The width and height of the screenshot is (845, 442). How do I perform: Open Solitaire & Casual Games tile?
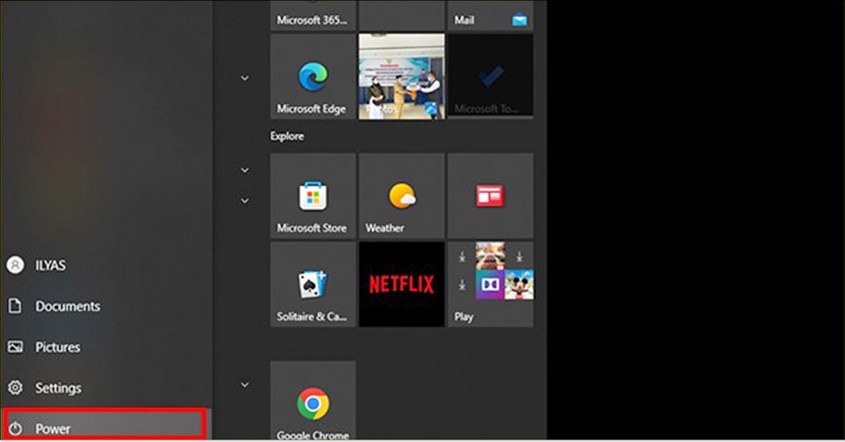point(313,284)
